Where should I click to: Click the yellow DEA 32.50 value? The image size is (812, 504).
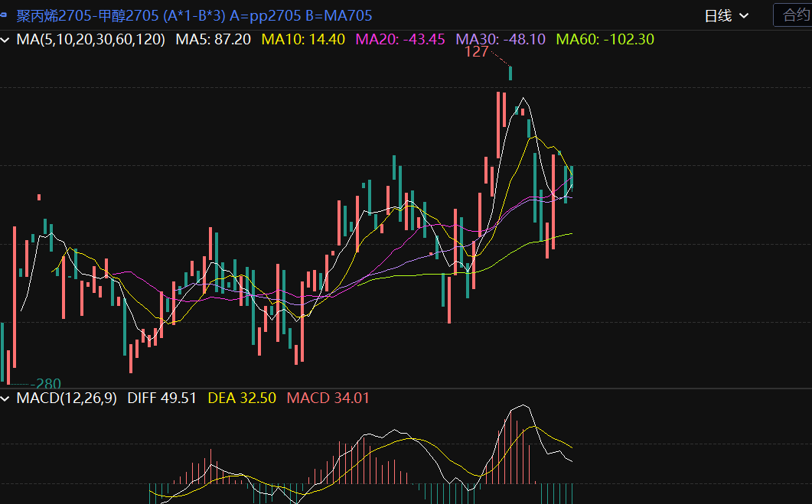tap(242, 398)
